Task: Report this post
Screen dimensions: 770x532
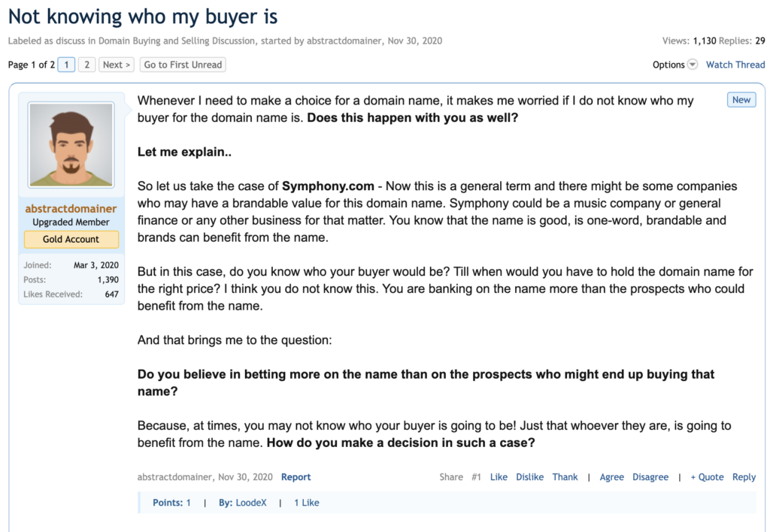Action: [x=296, y=477]
